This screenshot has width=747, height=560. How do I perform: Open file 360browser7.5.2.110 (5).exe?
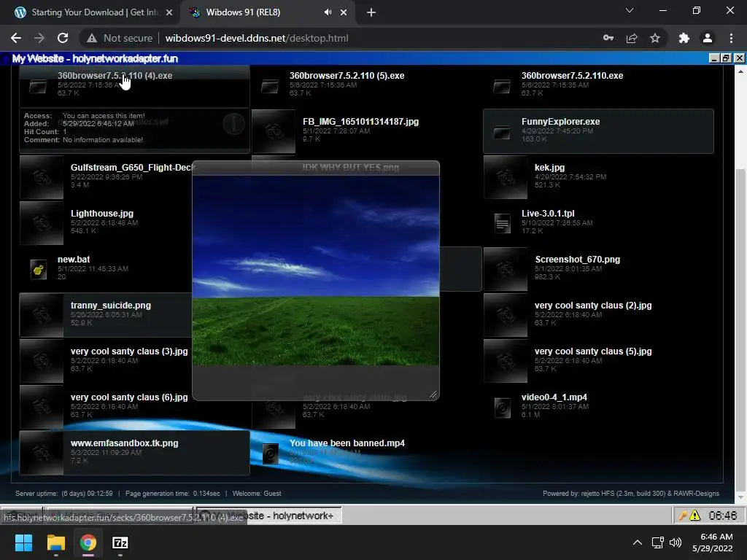[x=347, y=76]
